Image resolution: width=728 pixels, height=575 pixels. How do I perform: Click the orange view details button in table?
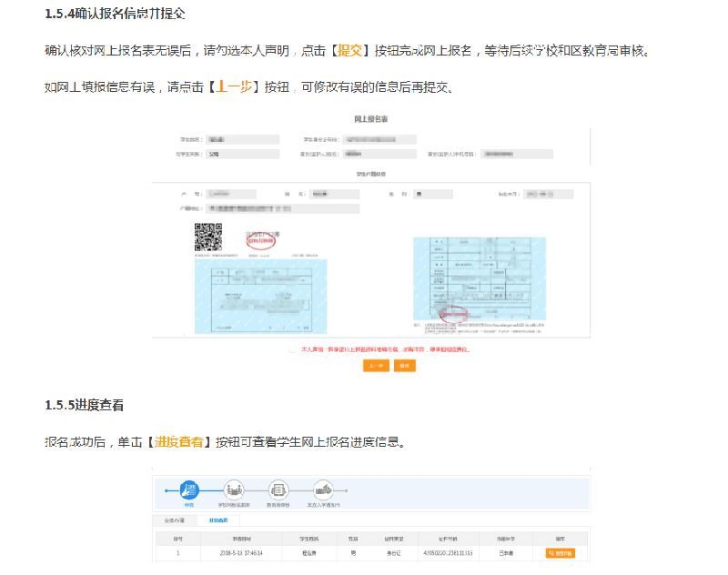point(561,552)
